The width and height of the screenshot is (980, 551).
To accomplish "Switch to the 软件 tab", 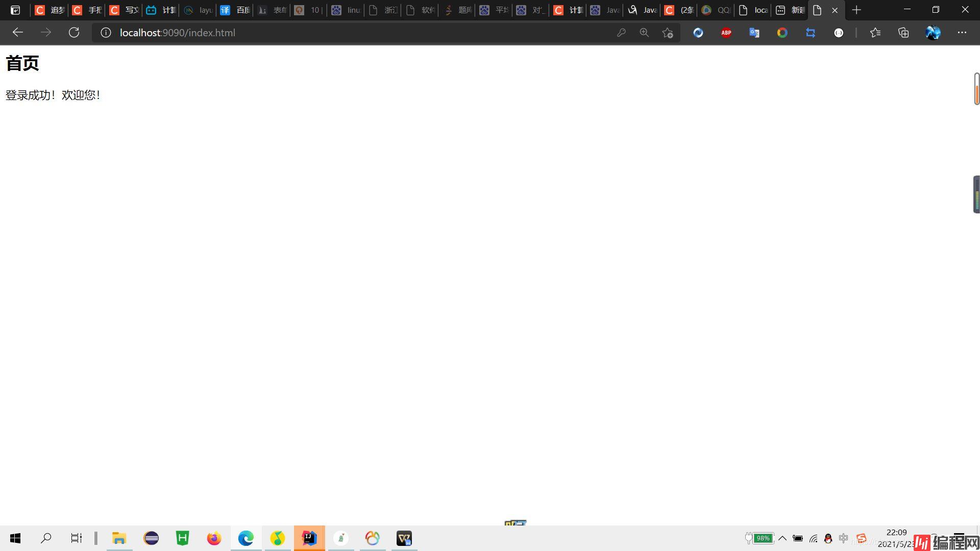I will pyautogui.click(x=420, y=10).
